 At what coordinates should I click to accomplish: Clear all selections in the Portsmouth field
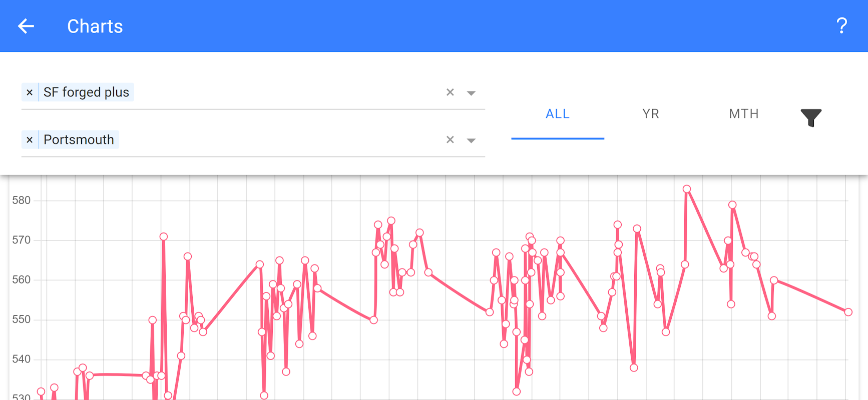click(450, 139)
